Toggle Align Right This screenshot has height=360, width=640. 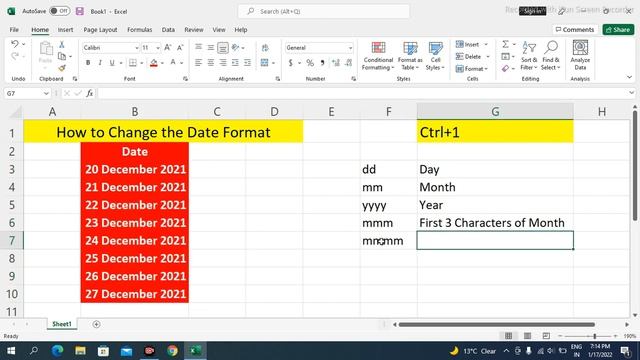pyautogui.click(x=223, y=62)
